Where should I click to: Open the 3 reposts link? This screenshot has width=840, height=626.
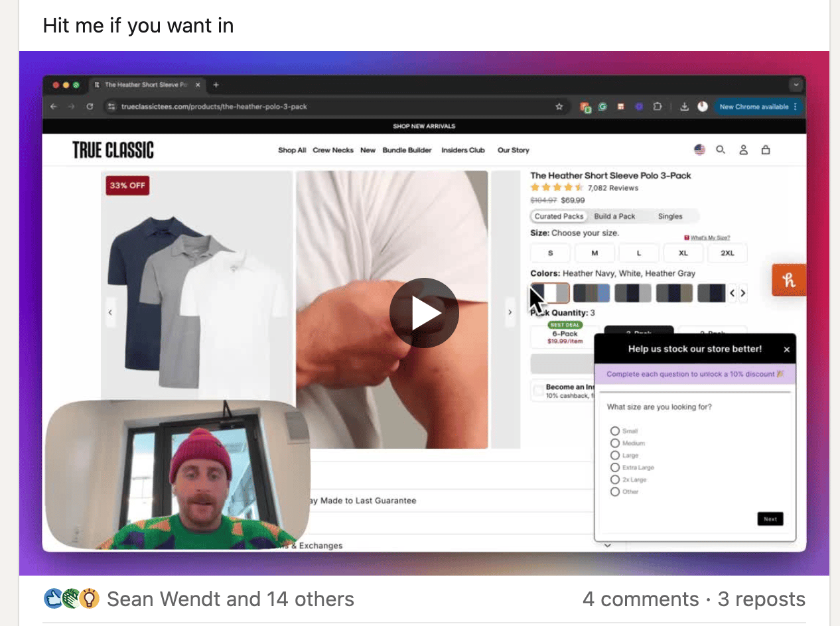pyautogui.click(x=762, y=599)
